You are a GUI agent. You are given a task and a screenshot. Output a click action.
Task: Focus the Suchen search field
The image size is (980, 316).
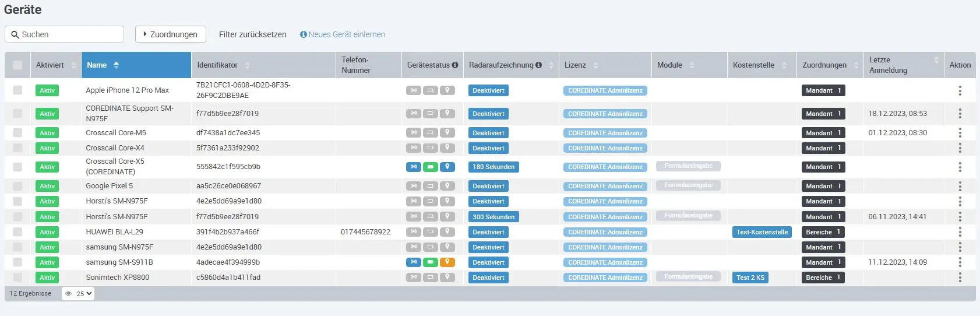pos(64,34)
